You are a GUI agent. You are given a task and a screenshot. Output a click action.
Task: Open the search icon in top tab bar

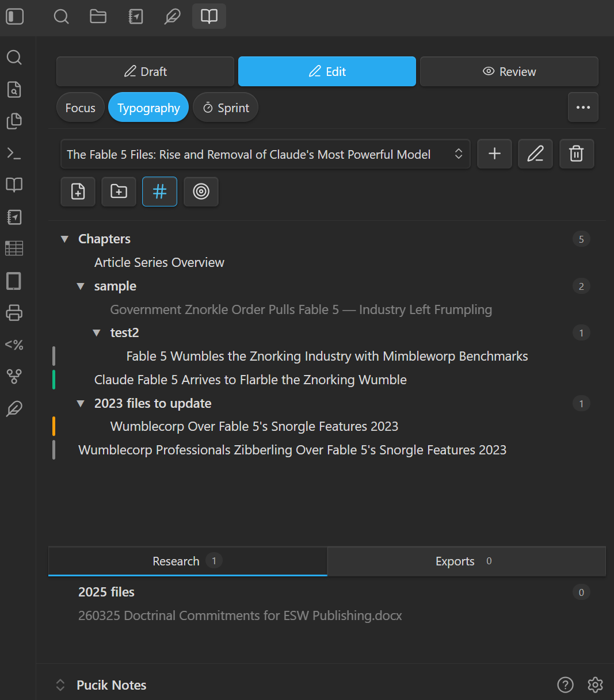pos(61,16)
